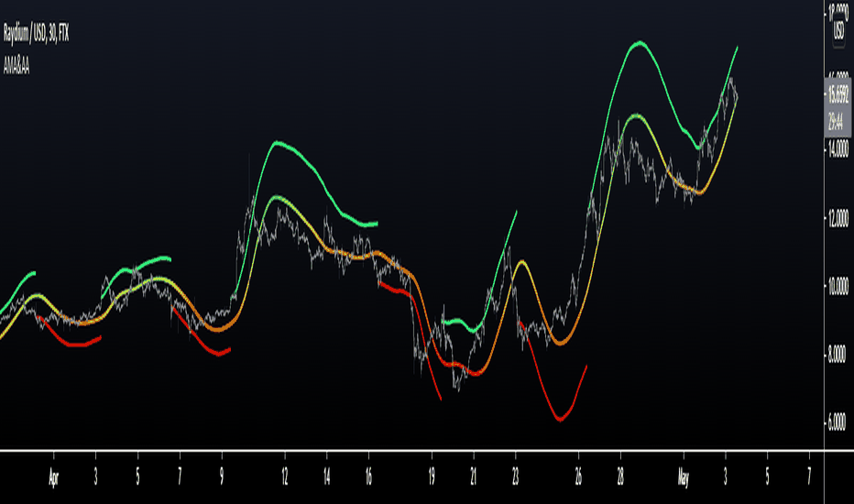
Task: Open the USD currency selector on price scale
Action: tap(838, 30)
